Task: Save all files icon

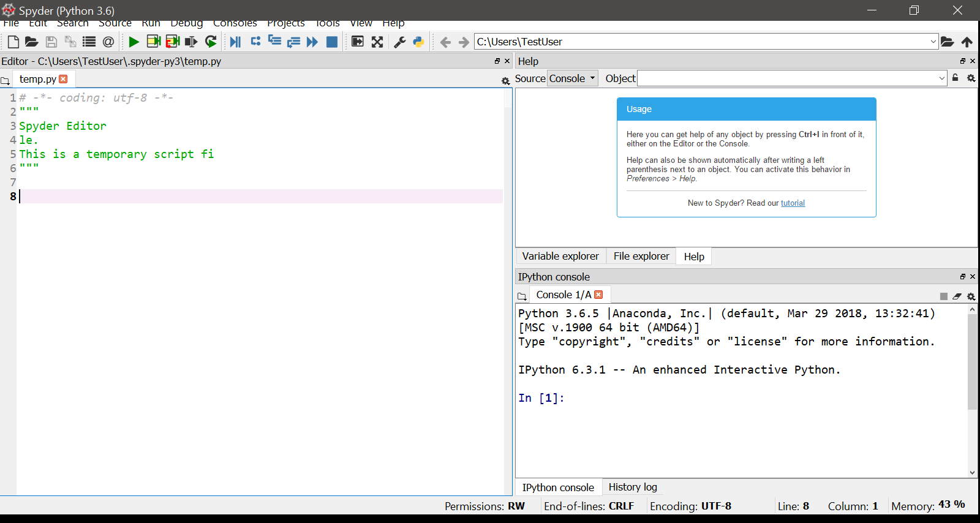Action: click(x=70, y=42)
